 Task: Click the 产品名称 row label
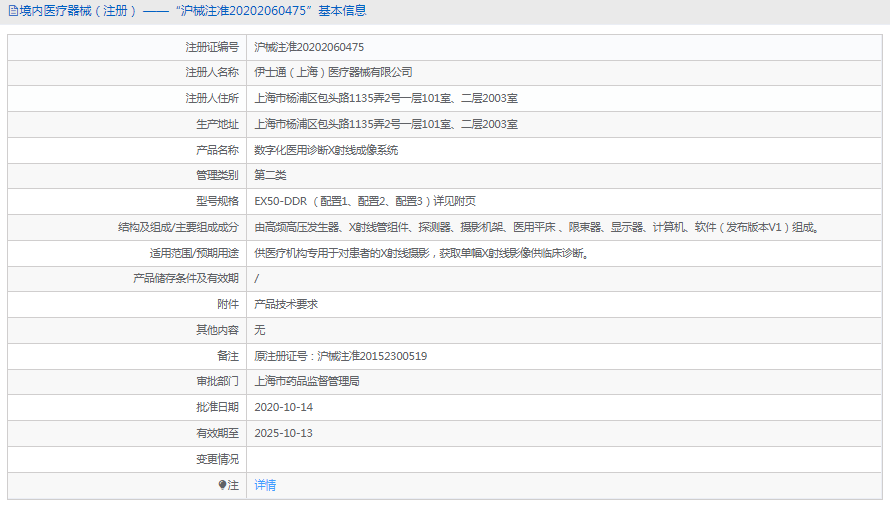(217, 150)
